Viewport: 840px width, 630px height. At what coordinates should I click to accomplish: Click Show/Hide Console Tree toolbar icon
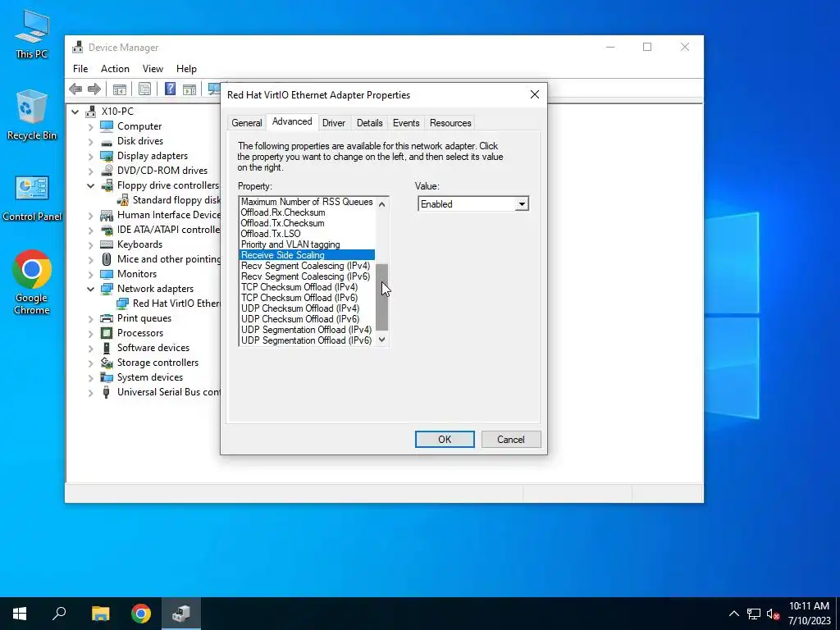coord(120,89)
